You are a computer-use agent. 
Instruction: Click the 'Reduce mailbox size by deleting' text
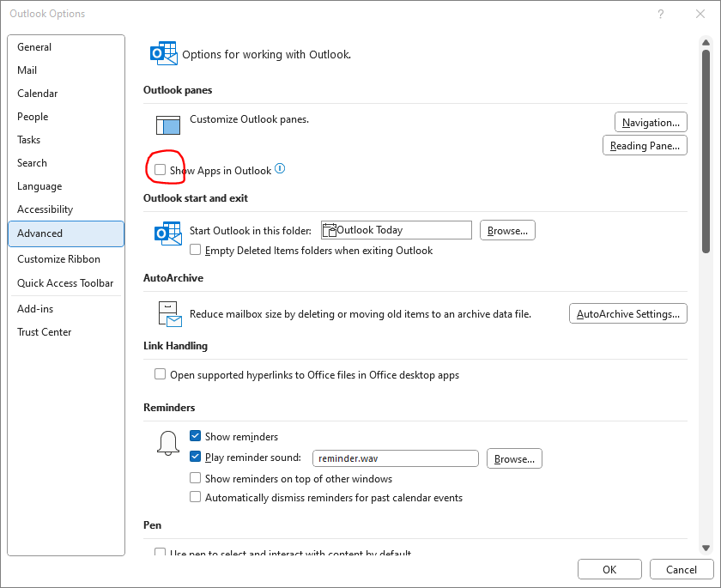click(360, 314)
